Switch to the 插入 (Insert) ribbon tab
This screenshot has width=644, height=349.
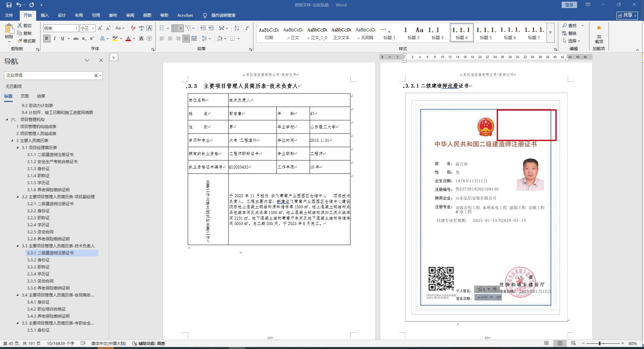tap(45, 15)
